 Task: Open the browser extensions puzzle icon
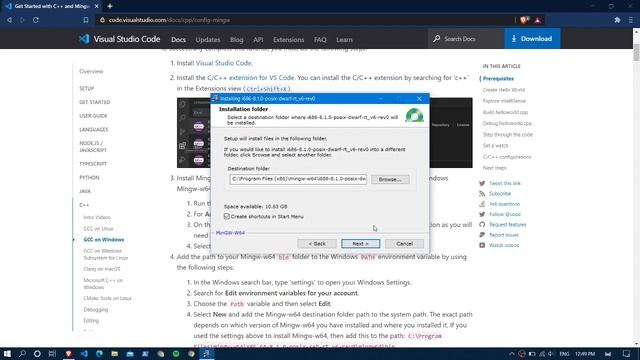click(617, 20)
